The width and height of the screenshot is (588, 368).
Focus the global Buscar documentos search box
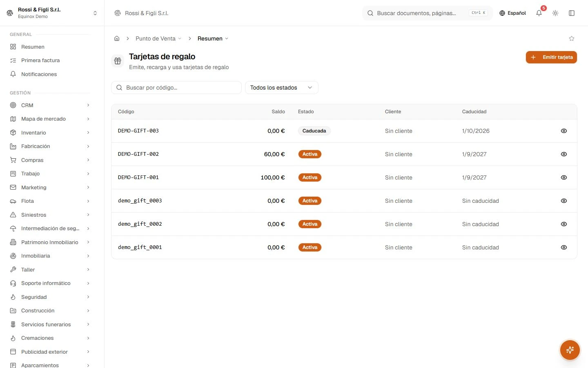[427, 13]
